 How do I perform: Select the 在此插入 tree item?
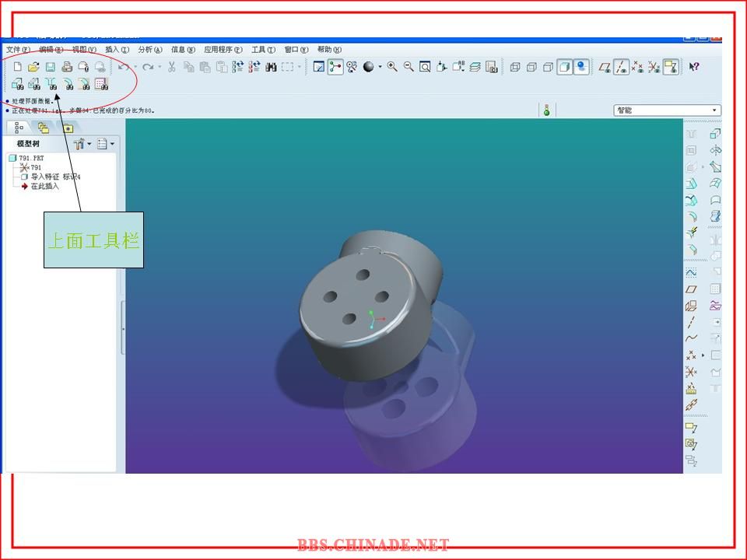40,186
